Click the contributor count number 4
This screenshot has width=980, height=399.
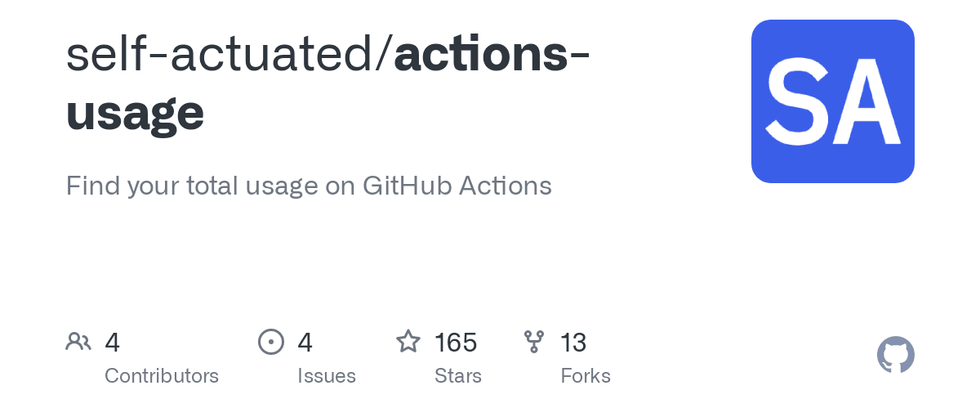pyautogui.click(x=113, y=343)
